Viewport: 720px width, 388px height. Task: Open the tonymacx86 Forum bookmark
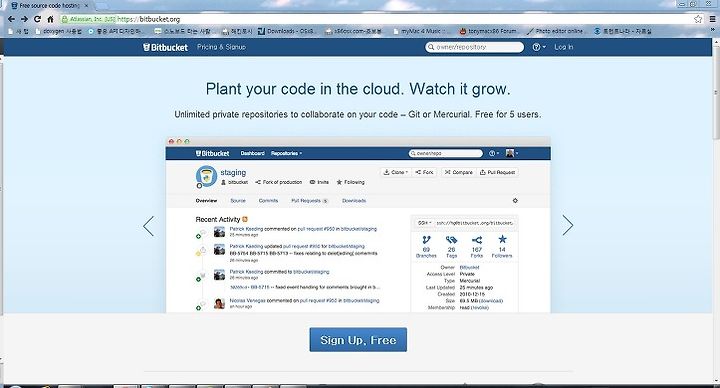tap(488, 31)
